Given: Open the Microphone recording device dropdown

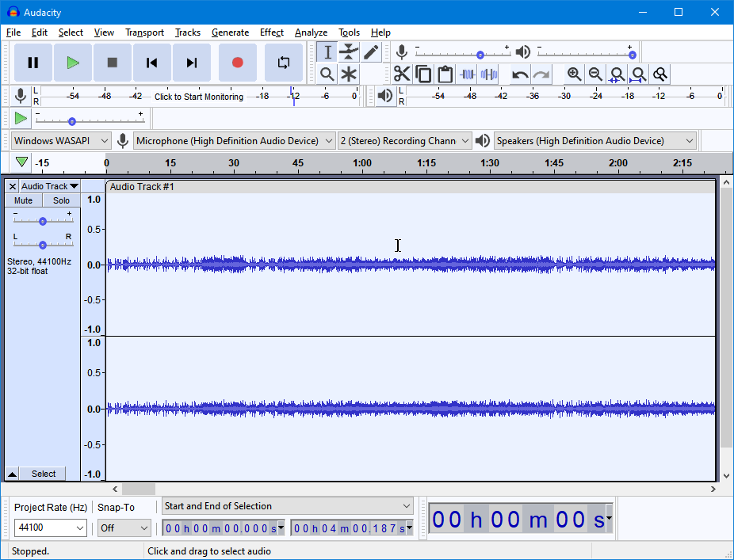Looking at the screenshot, I should 234,141.
